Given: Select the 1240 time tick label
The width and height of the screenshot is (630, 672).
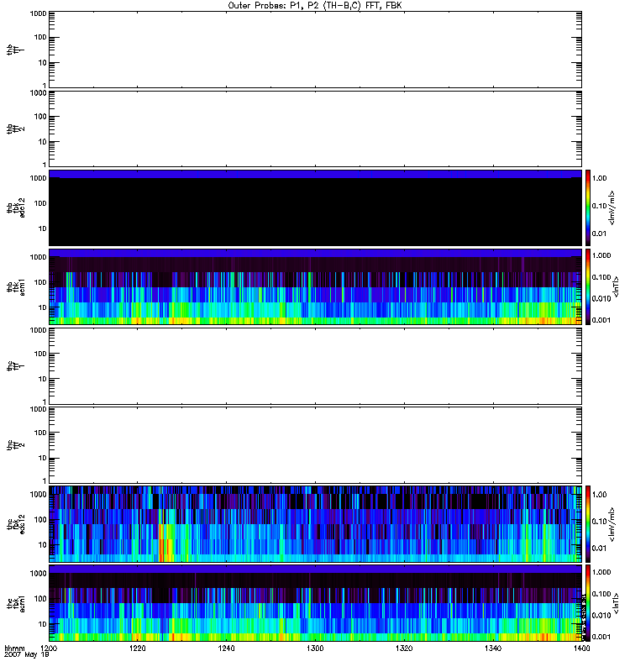Looking at the screenshot, I should pos(227,650).
